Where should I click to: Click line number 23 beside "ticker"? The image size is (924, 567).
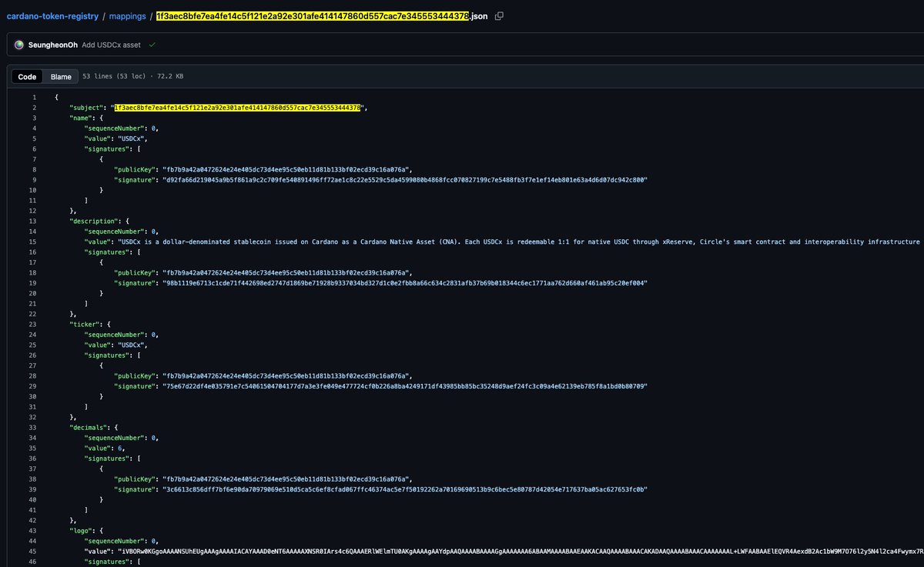(35, 324)
